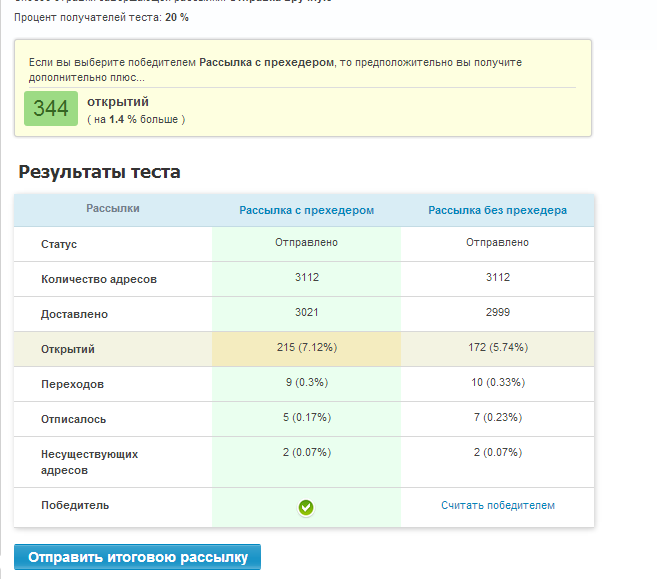Select the 10 (0.33%) clicks cell
The width and height of the screenshot is (659, 579).
click(497, 383)
